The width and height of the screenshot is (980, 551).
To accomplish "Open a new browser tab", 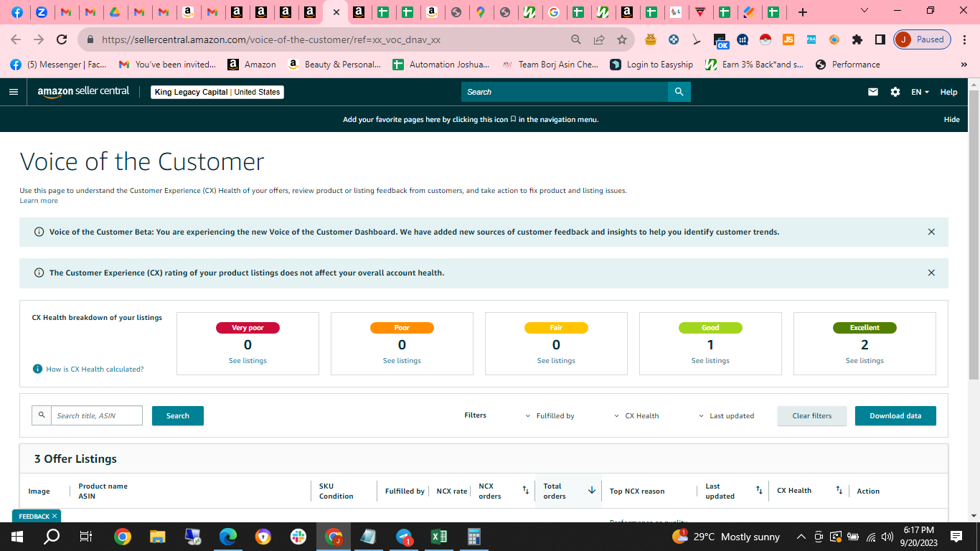I will pos(803,12).
